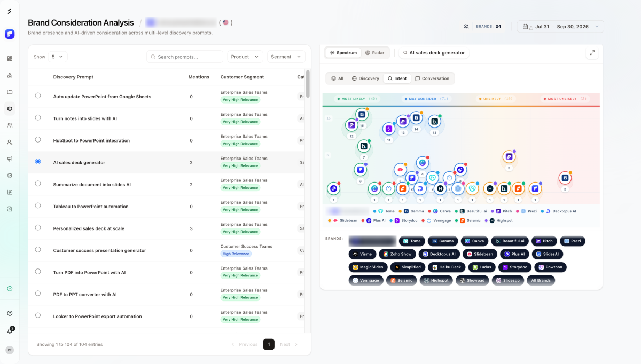Select the All filter tab
The width and height of the screenshot is (641, 364).
[x=337, y=78]
